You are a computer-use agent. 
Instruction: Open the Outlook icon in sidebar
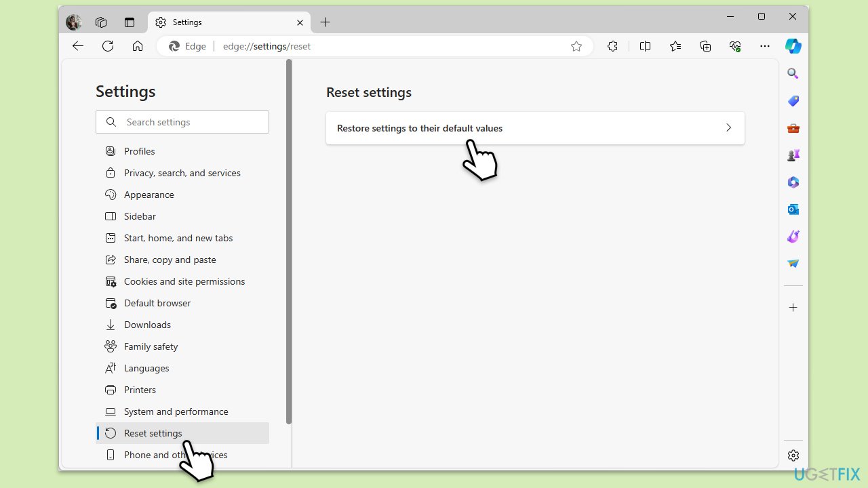(793, 209)
